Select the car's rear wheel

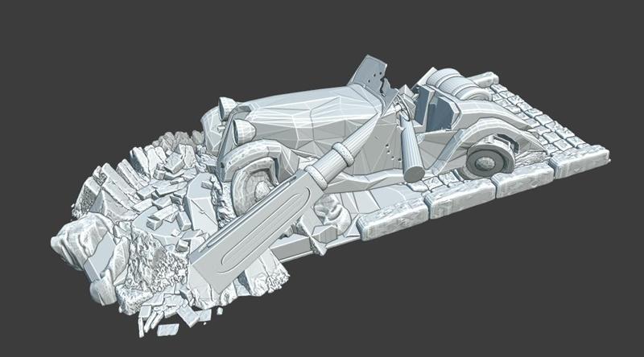(x=488, y=160)
